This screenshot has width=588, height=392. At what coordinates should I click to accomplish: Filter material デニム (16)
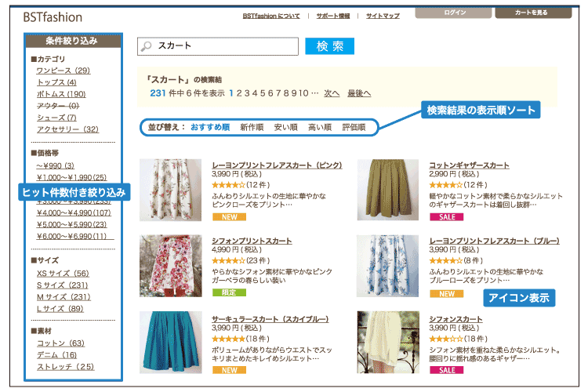click(x=56, y=355)
